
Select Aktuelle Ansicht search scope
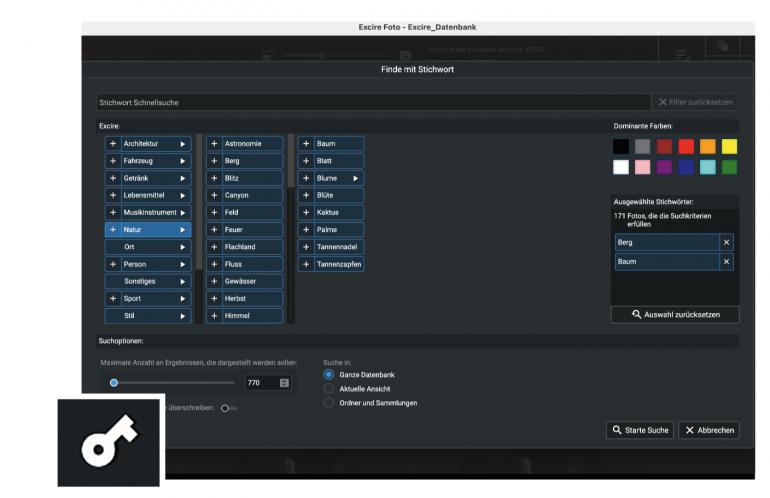[329, 389]
